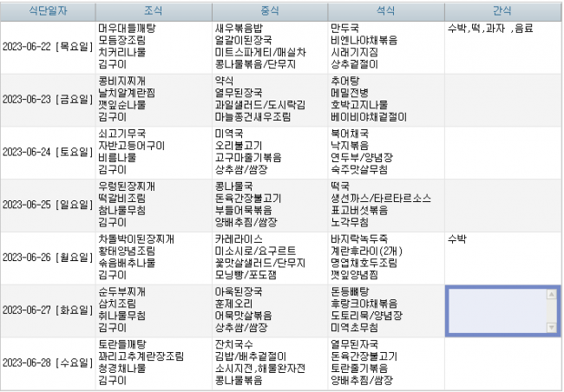Select the 조식 column header

tap(154, 11)
